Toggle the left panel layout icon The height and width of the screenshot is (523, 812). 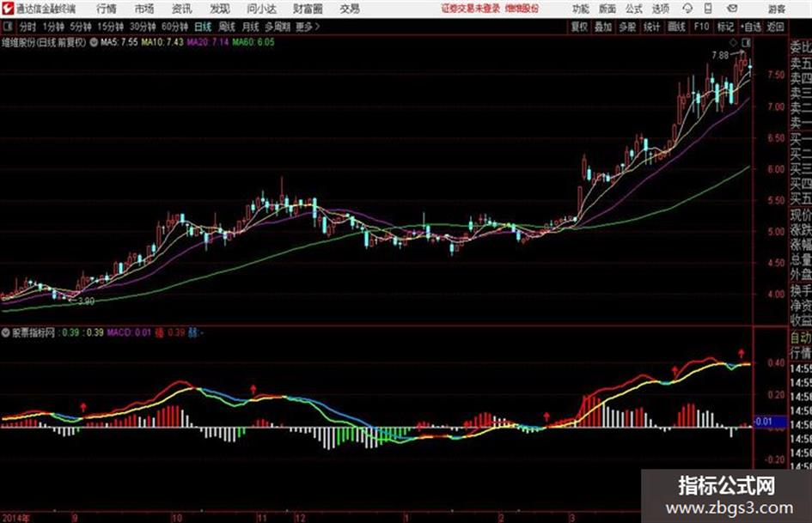(7, 27)
